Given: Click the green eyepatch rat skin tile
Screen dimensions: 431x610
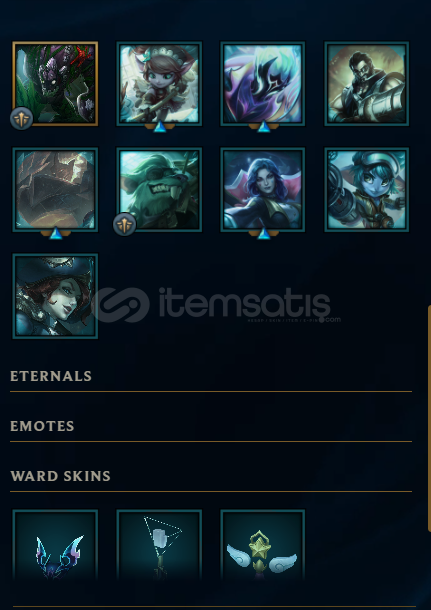Looking at the screenshot, I should click(x=159, y=189).
